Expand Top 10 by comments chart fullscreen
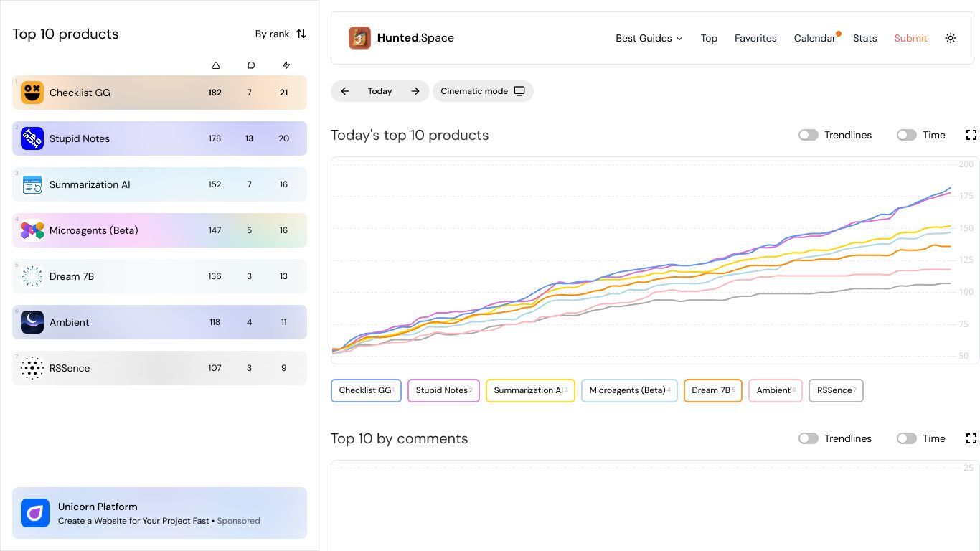This screenshot has height=551, width=980. point(971,438)
